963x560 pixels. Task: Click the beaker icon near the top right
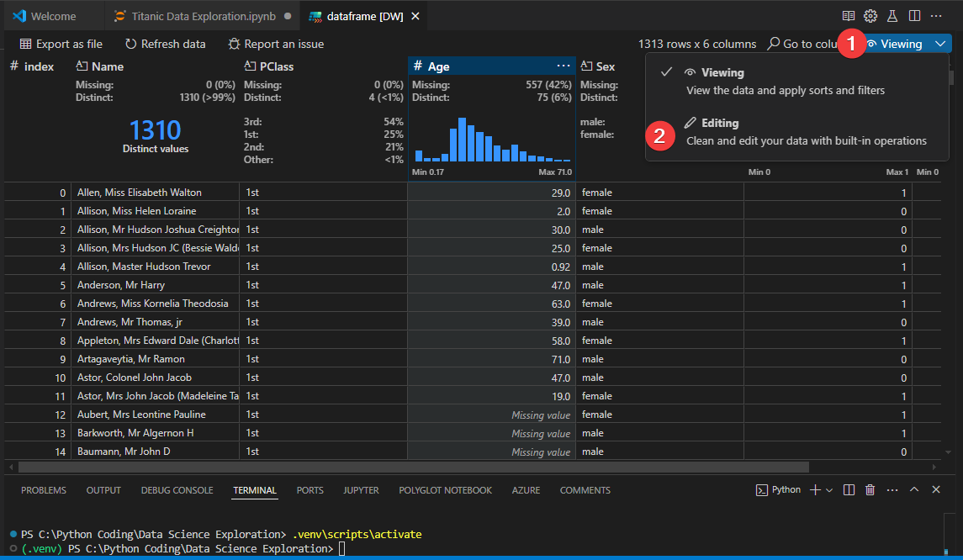(893, 15)
